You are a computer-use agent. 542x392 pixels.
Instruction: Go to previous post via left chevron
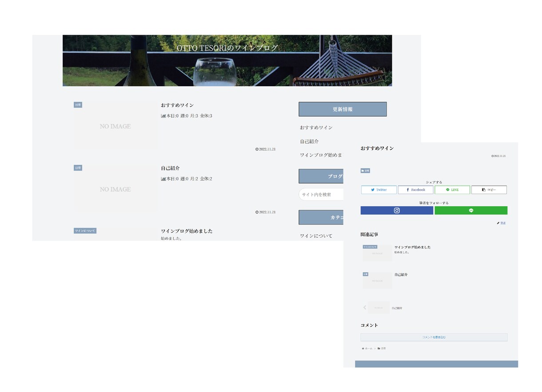pyautogui.click(x=365, y=307)
